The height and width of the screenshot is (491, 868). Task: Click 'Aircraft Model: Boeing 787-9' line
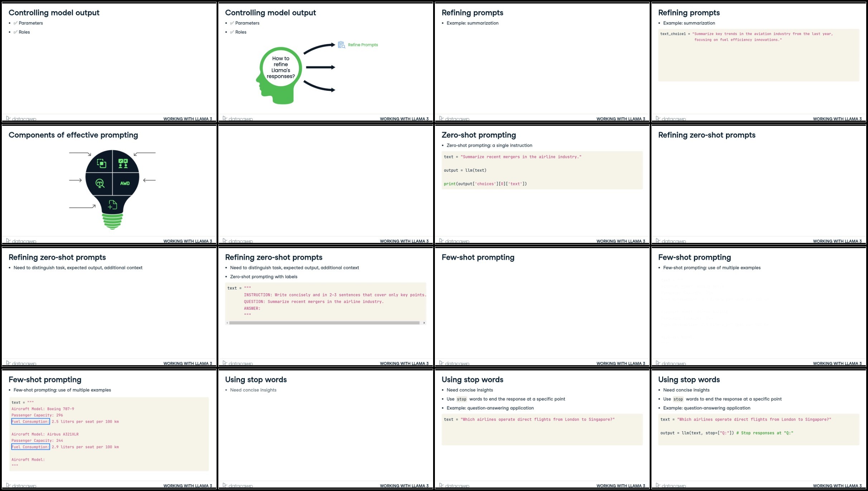(43, 409)
